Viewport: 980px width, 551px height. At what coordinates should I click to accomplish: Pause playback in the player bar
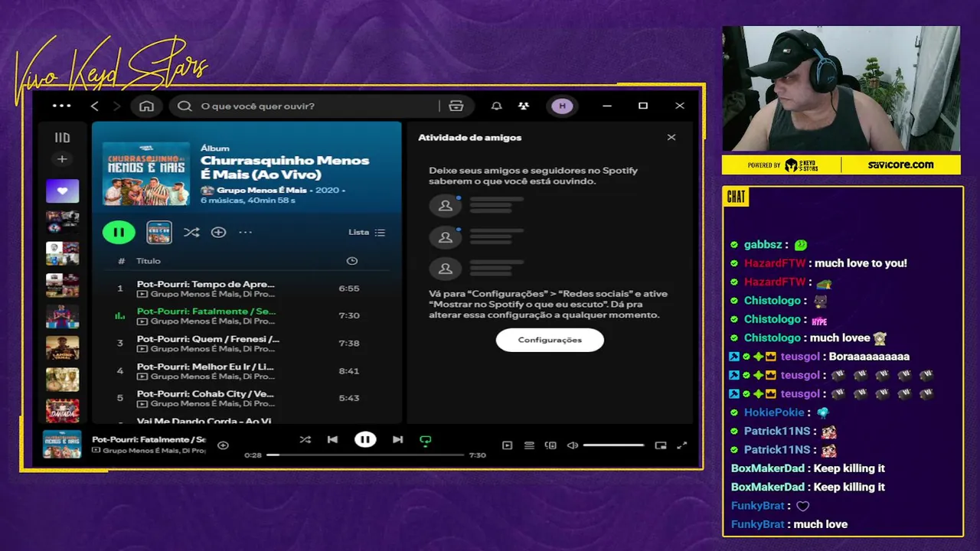[365, 439]
